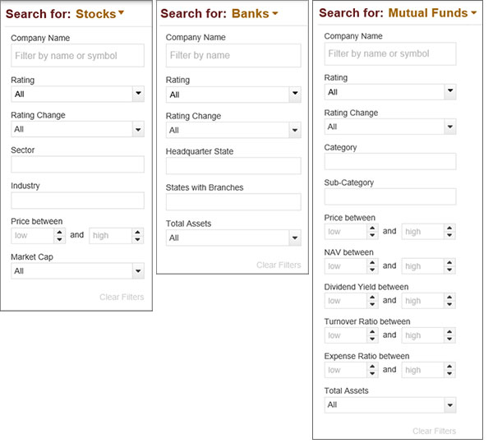Screen dimensions: 493x448
Task: Click the Stocks Sector input field
Action: point(77,164)
